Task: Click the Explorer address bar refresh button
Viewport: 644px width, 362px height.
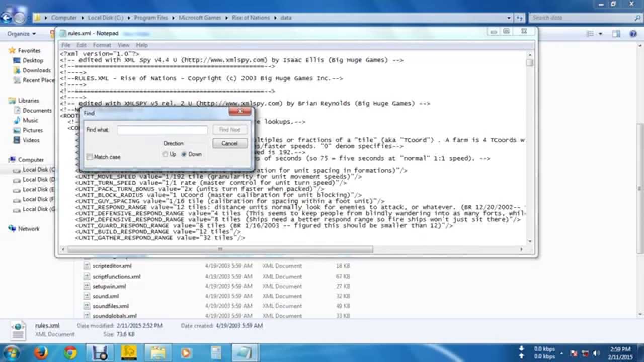Action: pos(520,18)
